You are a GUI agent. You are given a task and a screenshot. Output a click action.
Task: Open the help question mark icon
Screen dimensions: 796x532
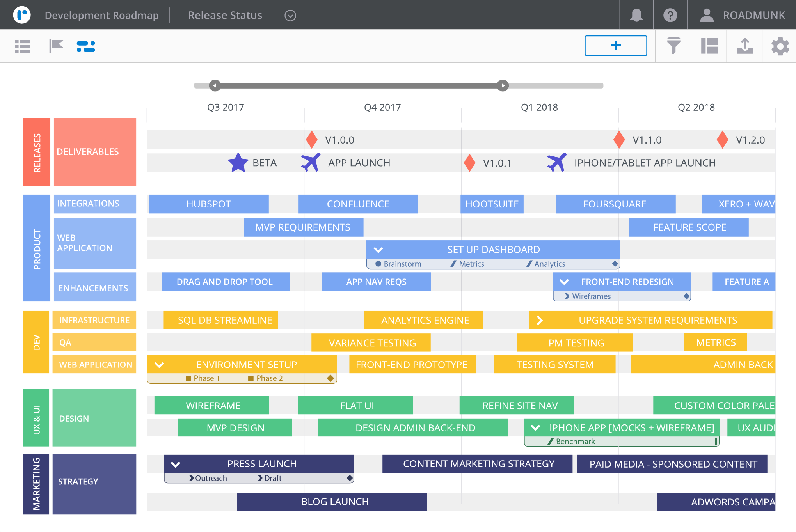[670, 15]
